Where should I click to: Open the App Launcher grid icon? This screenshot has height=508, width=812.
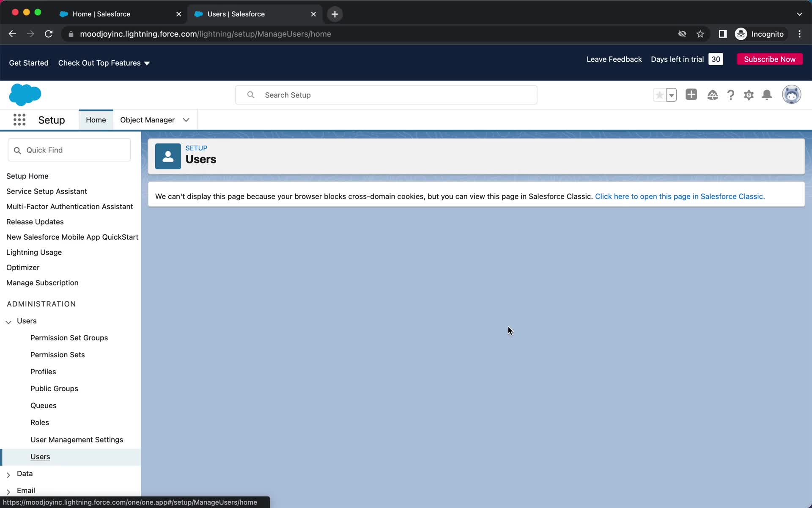pyautogui.click(x=19, y=120)
